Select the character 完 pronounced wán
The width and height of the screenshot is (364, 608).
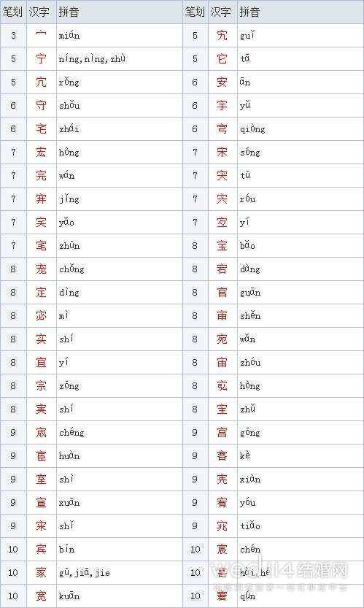click(x=41, y=176)
